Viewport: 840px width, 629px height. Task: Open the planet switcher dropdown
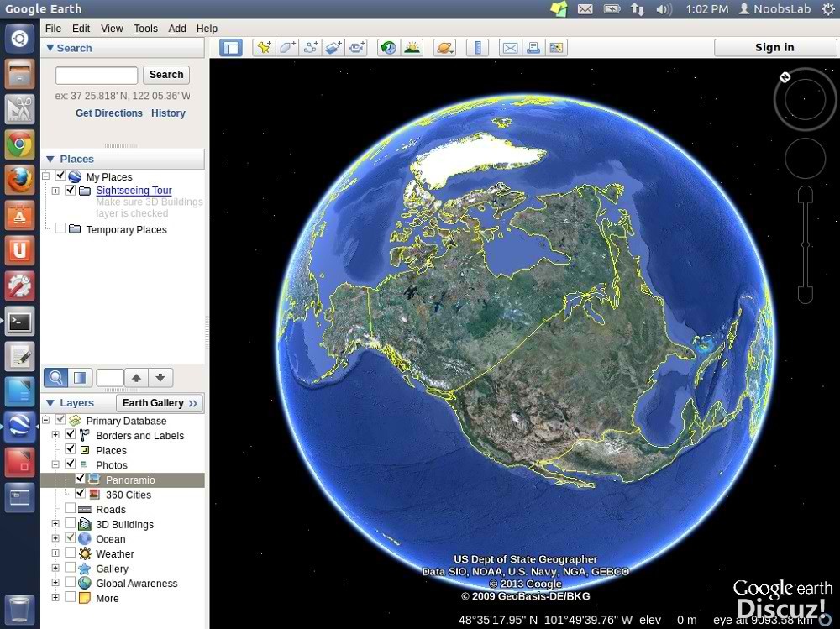(x=444, y=48)
